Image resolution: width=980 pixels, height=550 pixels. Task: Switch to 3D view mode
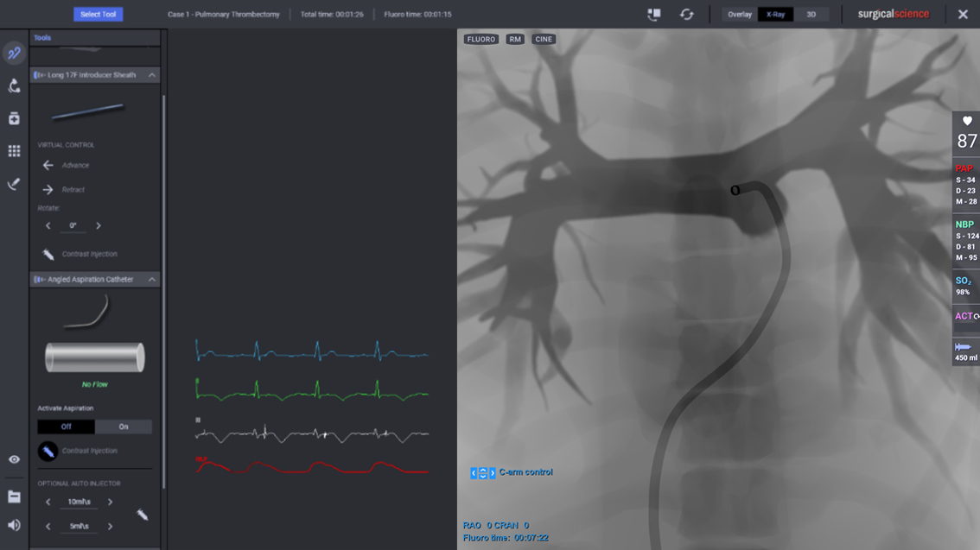click(x=811, y=15)
